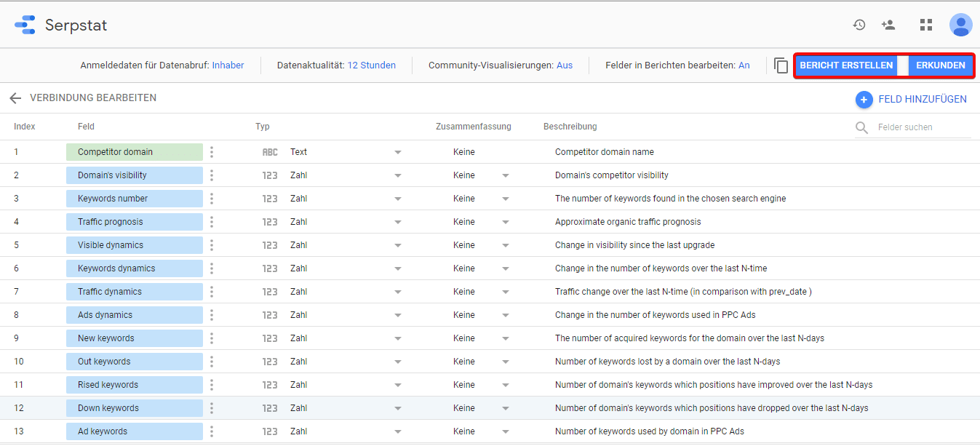Open more options for Domain's visibility
Screen dimensions: 980x446
212,175
